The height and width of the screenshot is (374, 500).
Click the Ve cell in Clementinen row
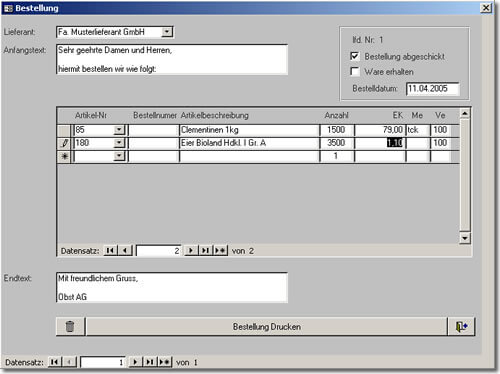point(441,130)
